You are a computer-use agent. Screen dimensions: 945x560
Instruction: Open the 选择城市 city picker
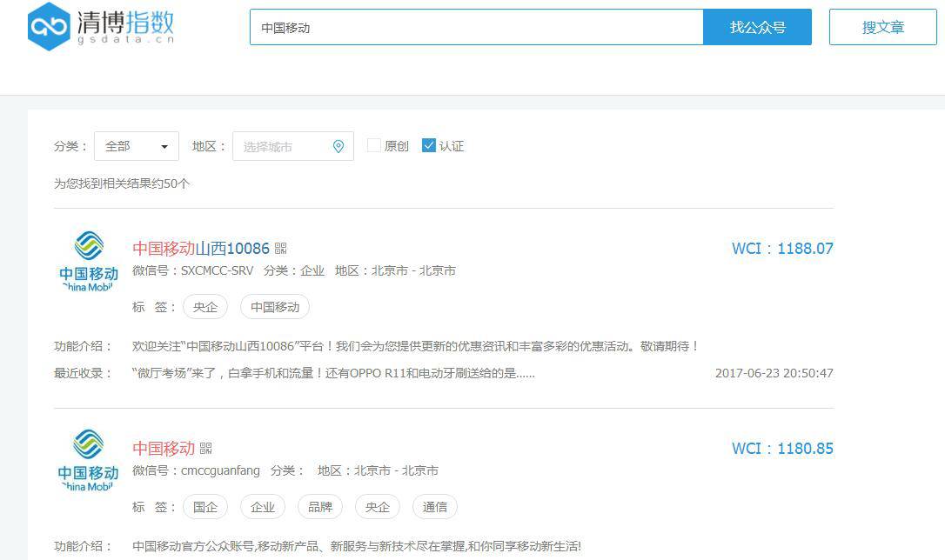coord(287,146)
